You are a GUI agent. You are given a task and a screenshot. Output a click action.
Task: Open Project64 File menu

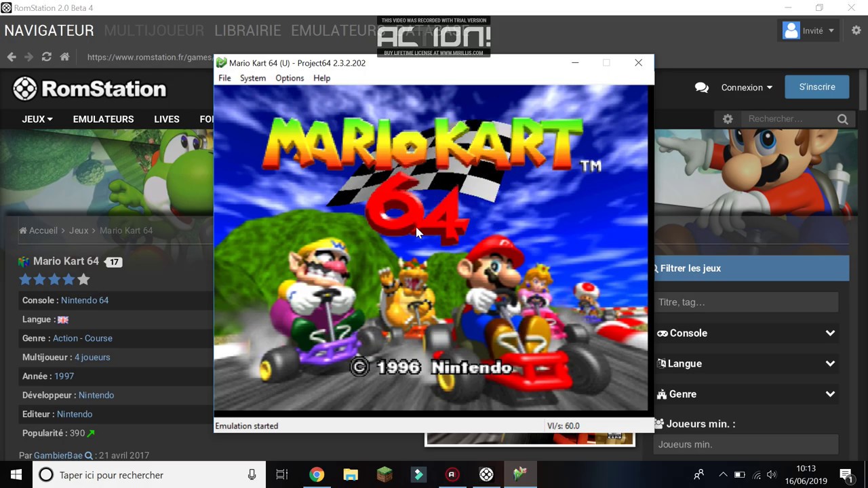(224, 78)
